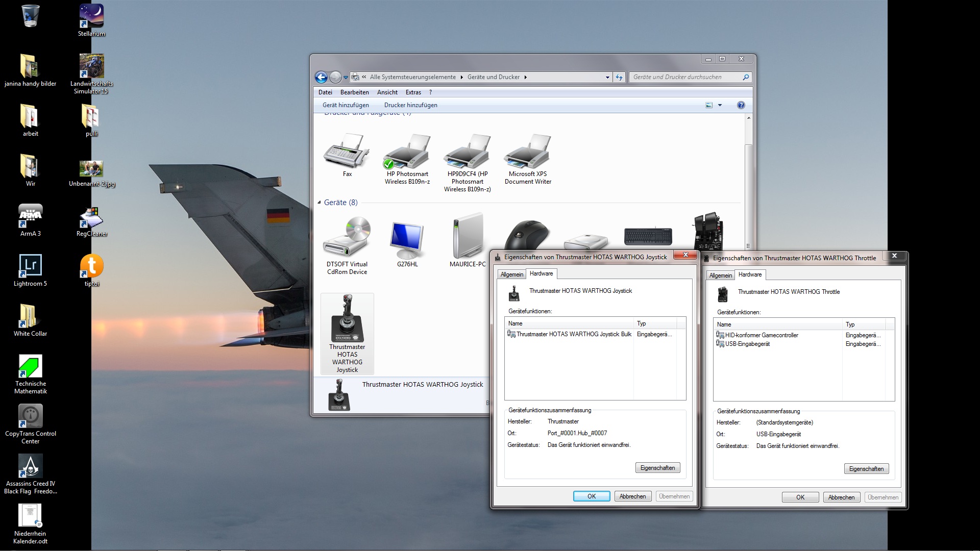Screen dimensions: 980x551
Task: Launch the ArmA 3 shortcut
Action: [x=30, y=220]
